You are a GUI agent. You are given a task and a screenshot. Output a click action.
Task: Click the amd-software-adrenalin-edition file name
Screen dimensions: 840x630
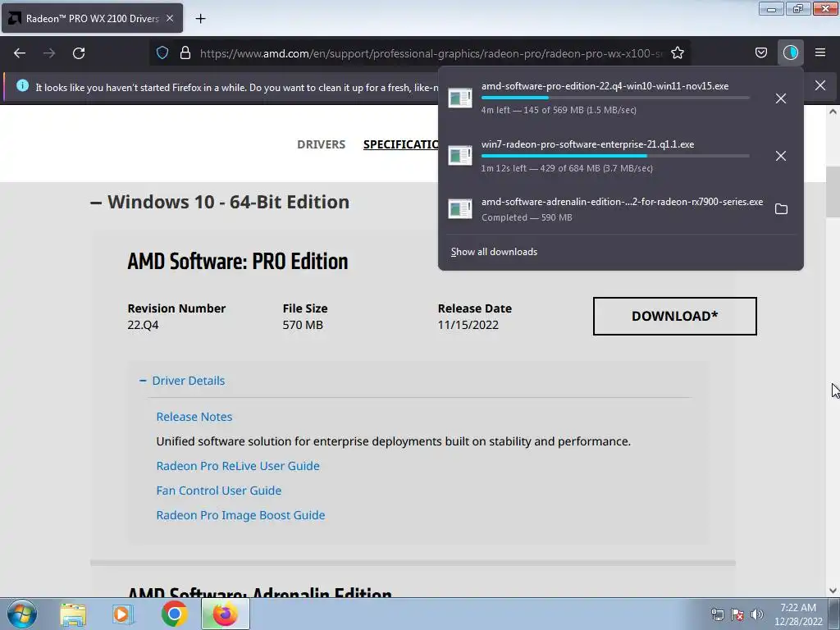click(622, 202)
